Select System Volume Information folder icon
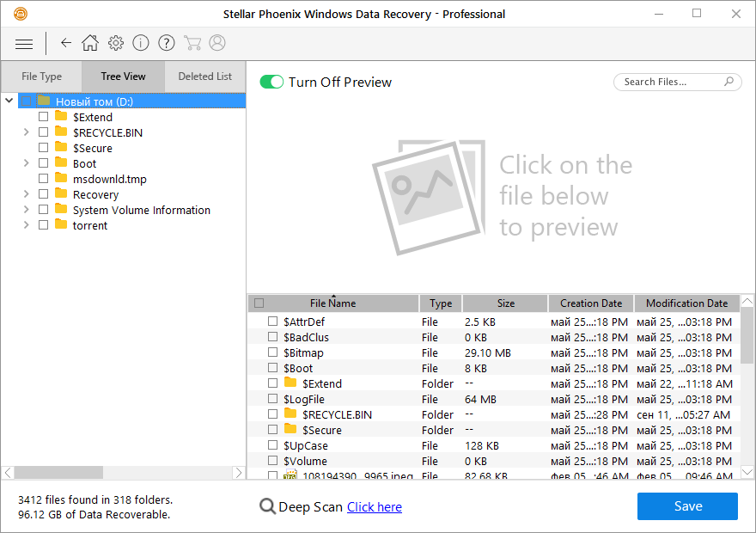 point(61,209)
